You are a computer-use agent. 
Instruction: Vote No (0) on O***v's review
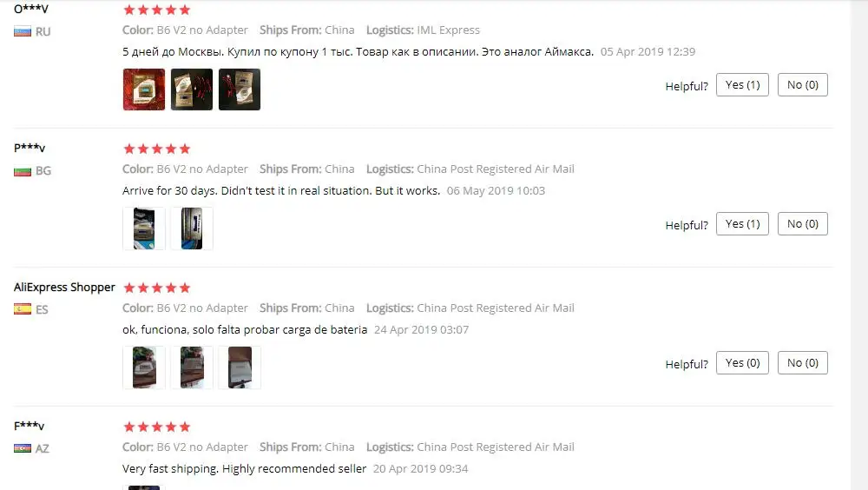tap(803, 85)
